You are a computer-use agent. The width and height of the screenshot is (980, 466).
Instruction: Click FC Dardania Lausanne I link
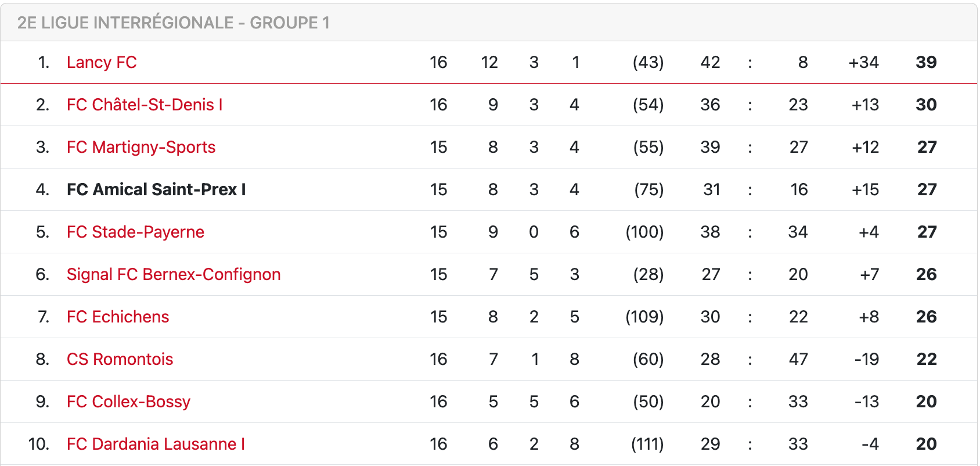(156, 444)
